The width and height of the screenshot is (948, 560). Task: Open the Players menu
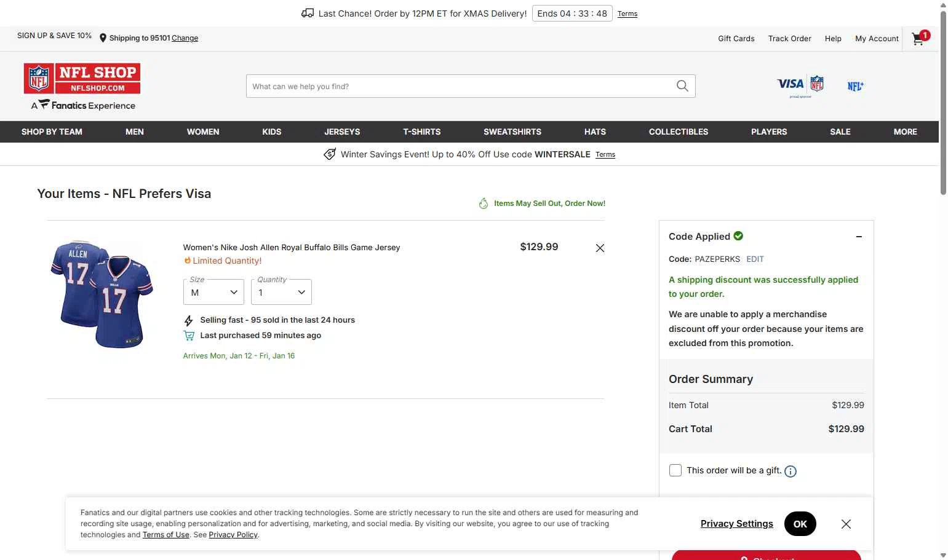tap(769, 132)
